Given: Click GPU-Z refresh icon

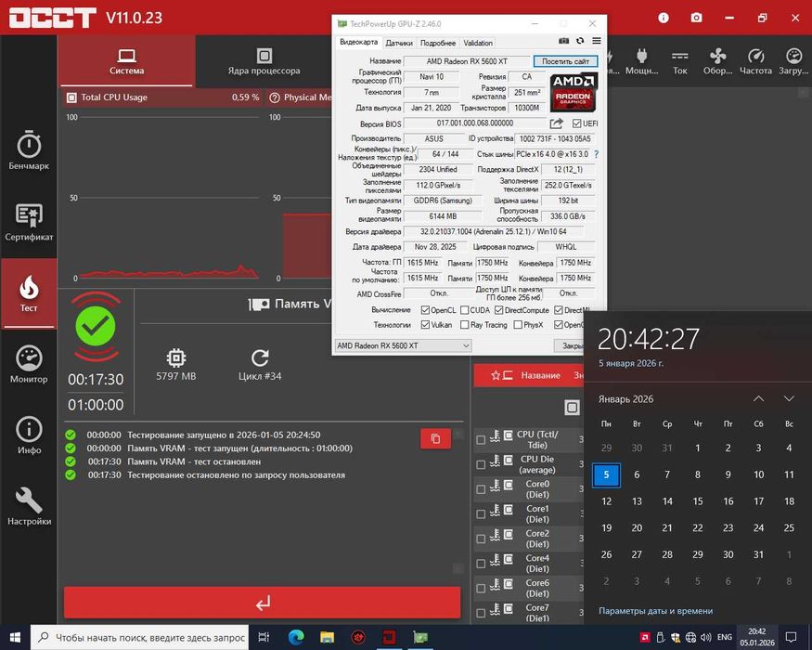Looking at the screenshot, I should pos(580,41).
